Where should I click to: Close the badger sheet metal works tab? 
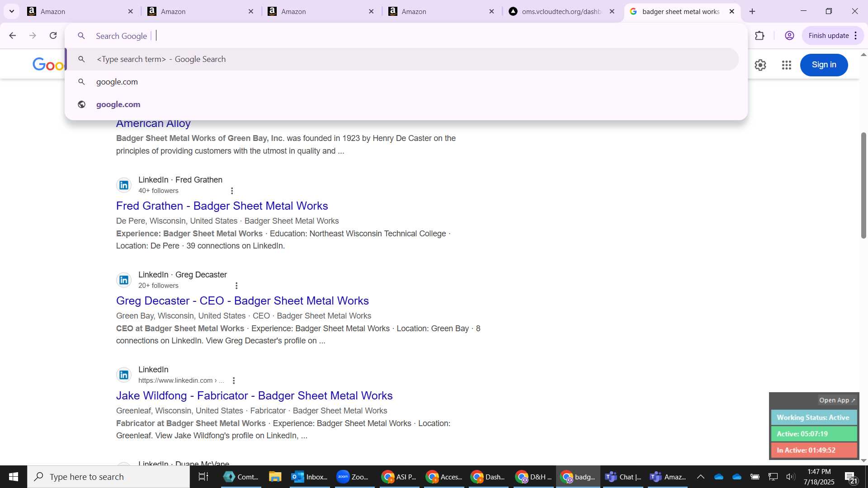[x=731, y=11]
